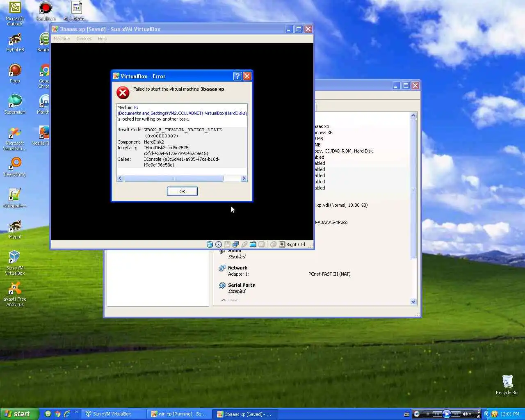Minimize the Sun xVM VirtualBox manager window behind
This screenshot has width=525, height=420.
[x=396, y=85]
